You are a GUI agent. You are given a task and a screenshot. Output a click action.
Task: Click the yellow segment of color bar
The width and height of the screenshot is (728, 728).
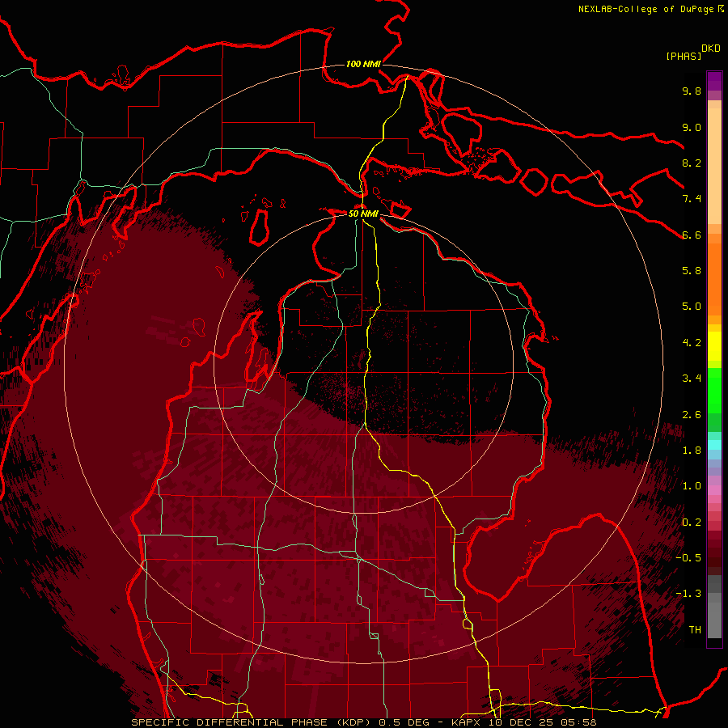point(714,346)
